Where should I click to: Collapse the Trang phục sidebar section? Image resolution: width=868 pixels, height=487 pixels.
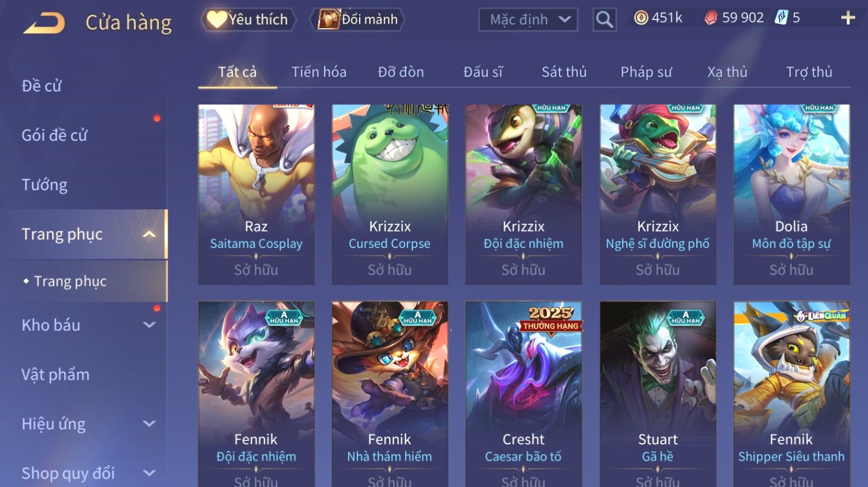tap(149, 234)
